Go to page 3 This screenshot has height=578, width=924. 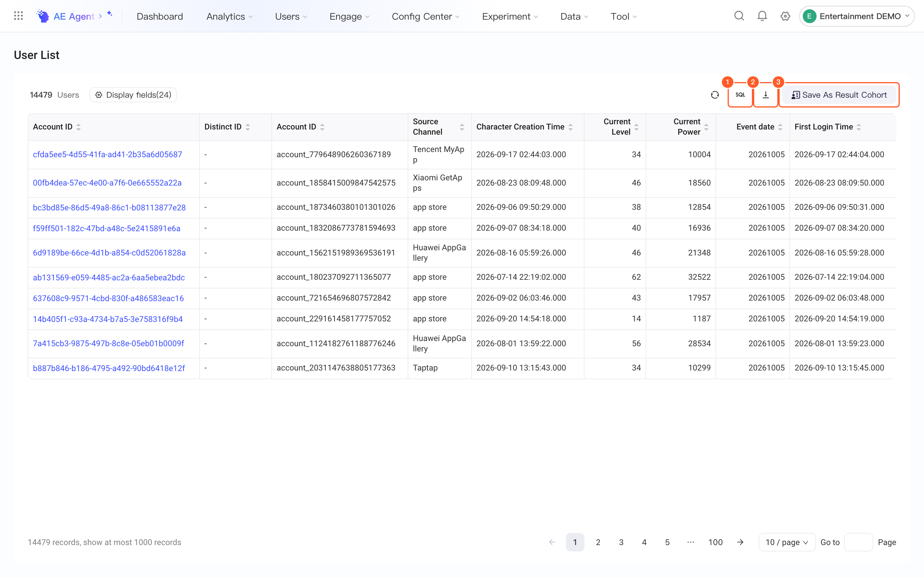(x=621, y=542)
